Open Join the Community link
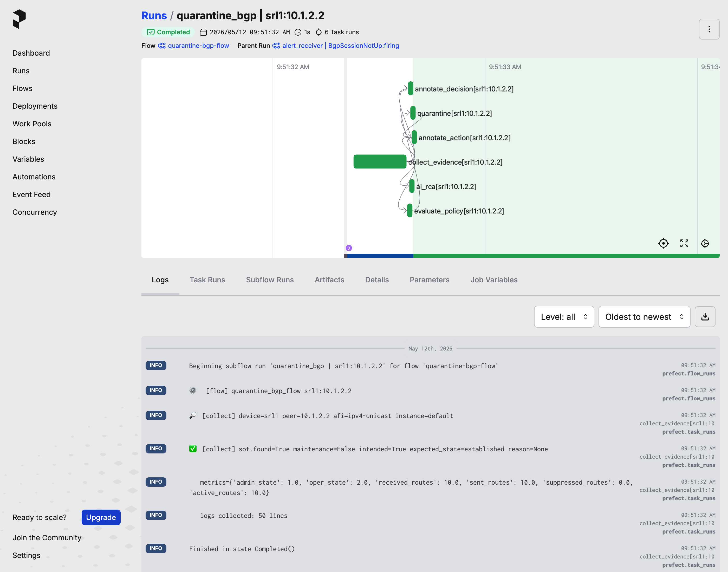Viewport: 728px width, 572px height. (47, 537)
